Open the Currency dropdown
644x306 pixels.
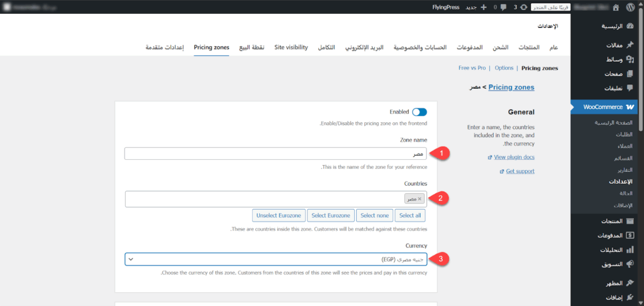[x=275, y=259]
